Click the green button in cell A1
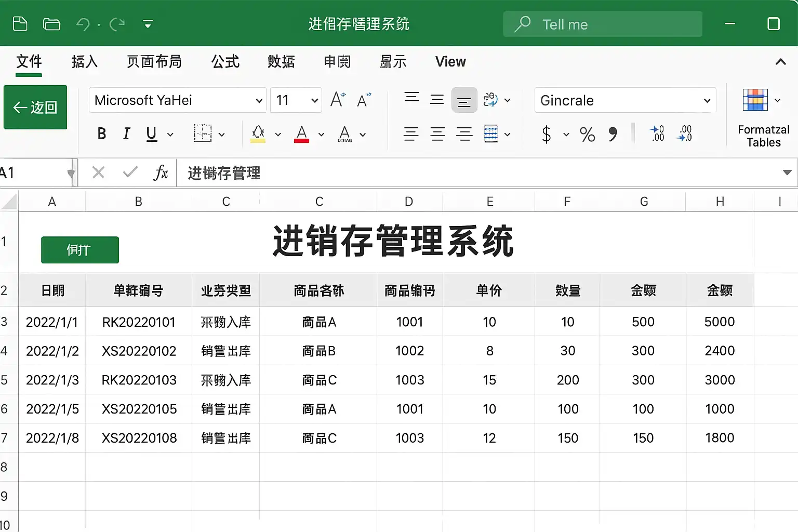The width and height of the screenshot is (798, 532). click(80, 250)
